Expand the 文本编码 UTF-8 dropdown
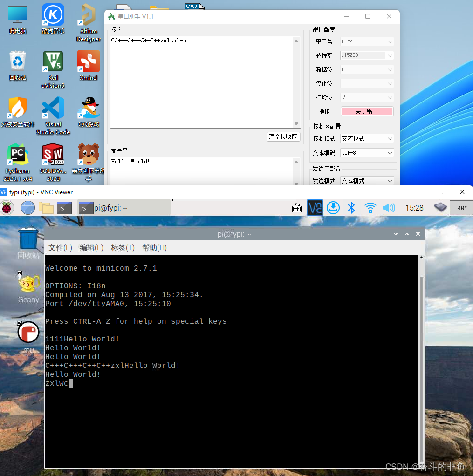Screen dimensions: 473x476 click(x=367, y=153)
